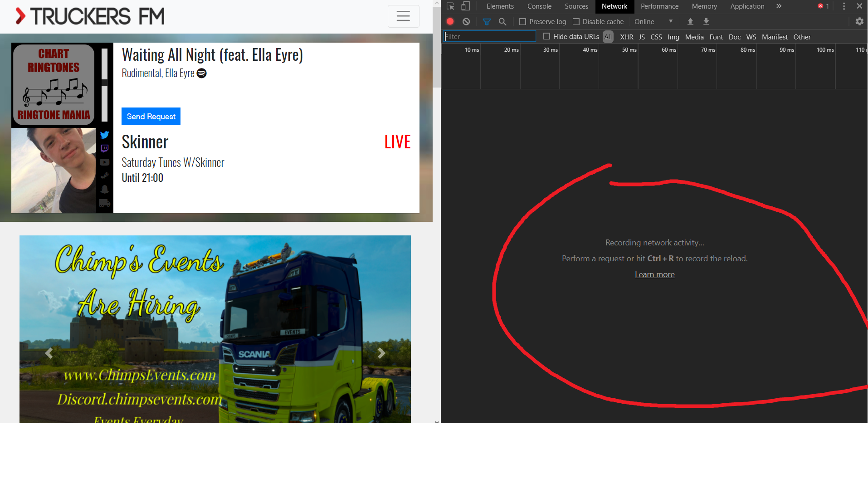Switch to the Memory tab
Screen dimensions: 868x479
(x=704, y=6)
